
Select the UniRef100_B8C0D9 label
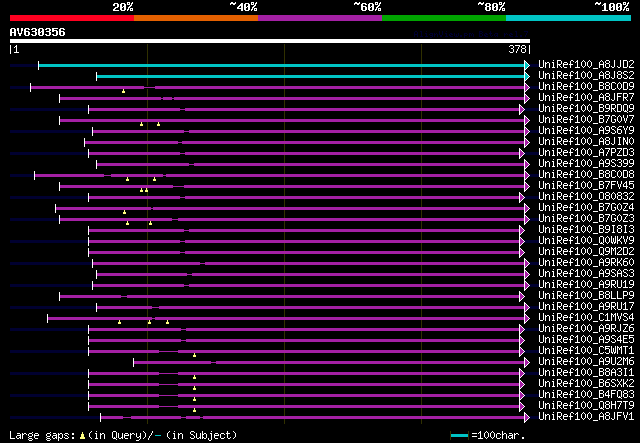586,87
